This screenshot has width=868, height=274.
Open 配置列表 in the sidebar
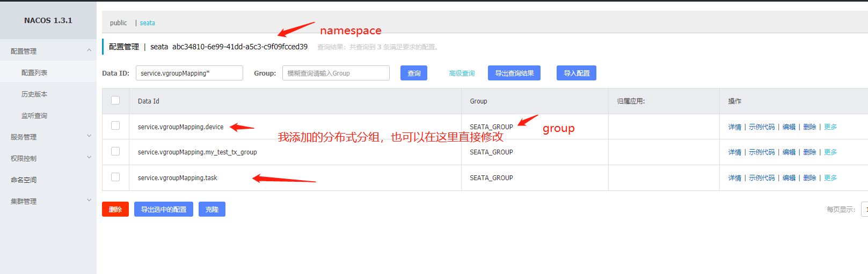tap(34, 72)
